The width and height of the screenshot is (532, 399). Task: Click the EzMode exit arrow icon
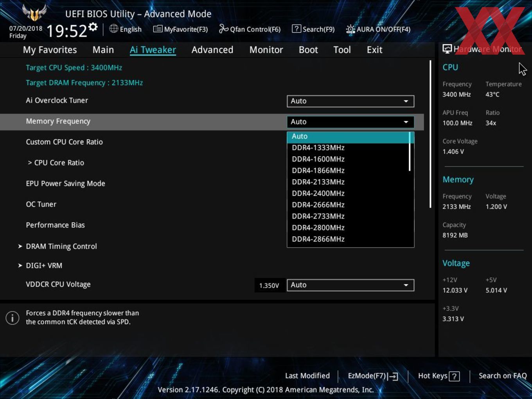[393, 376]
